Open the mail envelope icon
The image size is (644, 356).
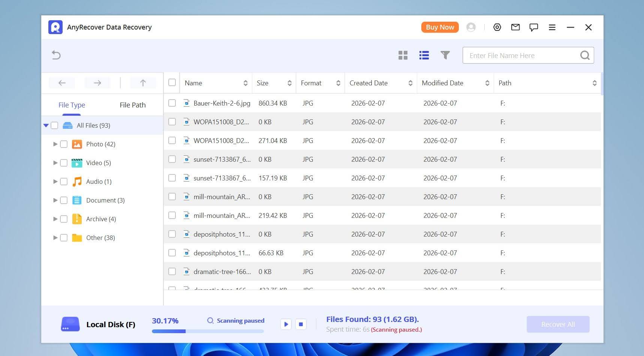(515, 27)
